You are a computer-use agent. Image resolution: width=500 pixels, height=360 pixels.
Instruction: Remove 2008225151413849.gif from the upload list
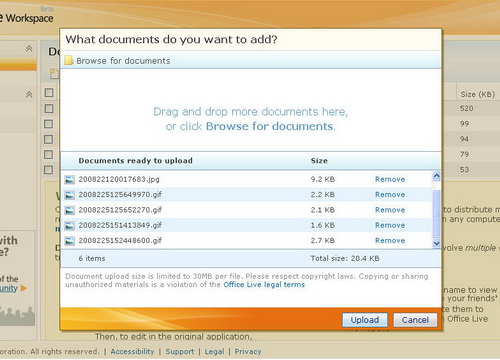(390, 225)
